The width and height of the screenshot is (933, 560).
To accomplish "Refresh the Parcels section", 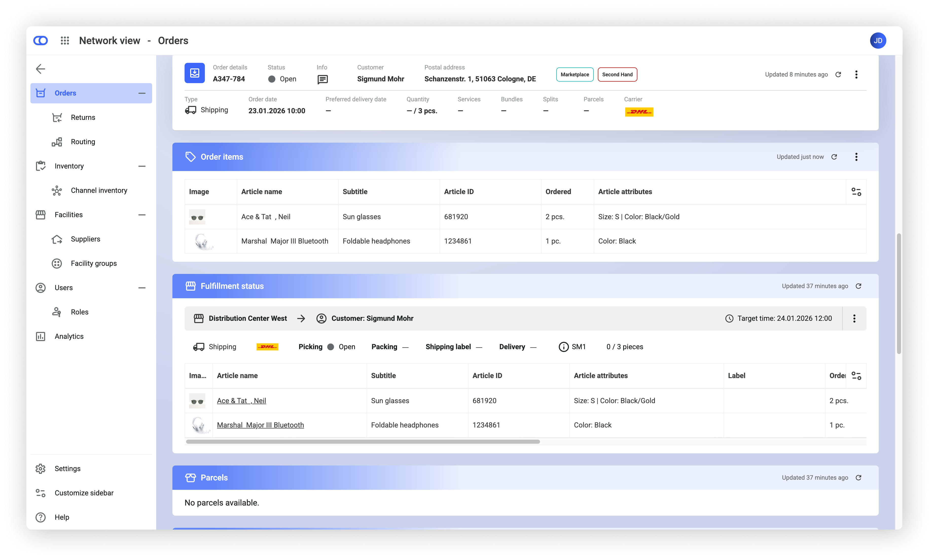I will pyautogui.click(x=858, y=477).
